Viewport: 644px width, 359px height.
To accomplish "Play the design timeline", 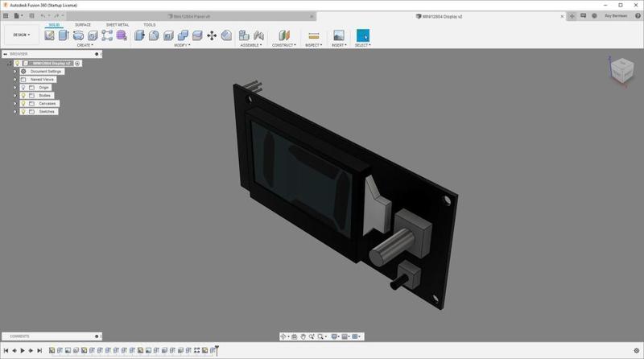I will click(23, 350).
